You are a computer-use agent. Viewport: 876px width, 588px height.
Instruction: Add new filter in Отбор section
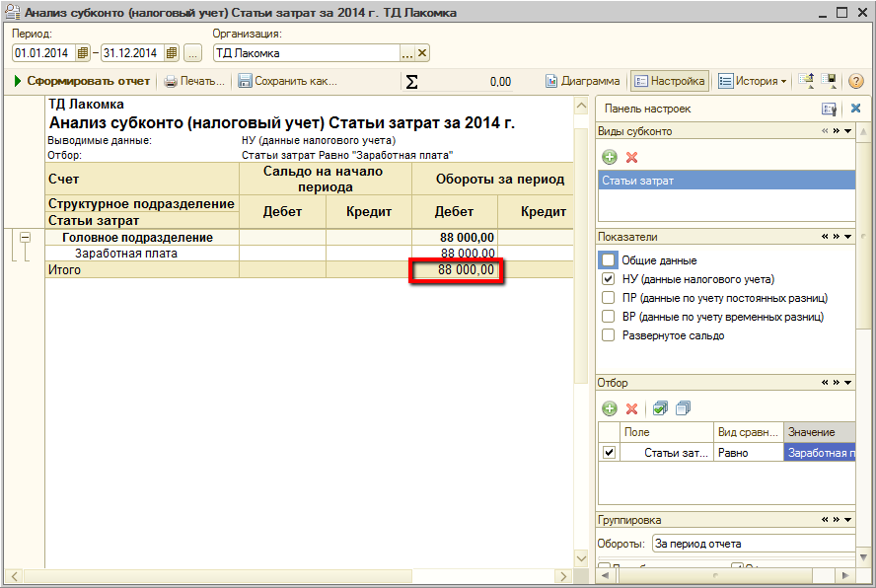(x=610, y=408)
